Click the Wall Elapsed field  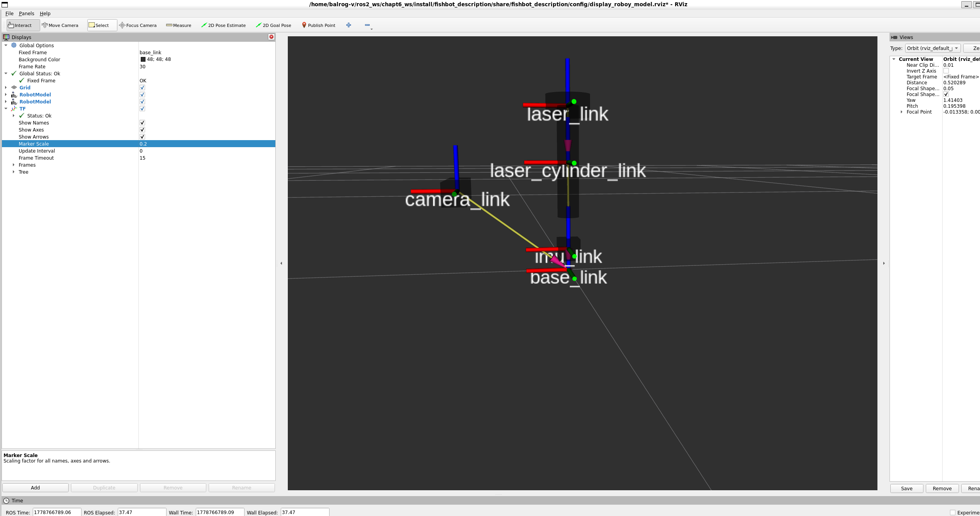(305, 512)
